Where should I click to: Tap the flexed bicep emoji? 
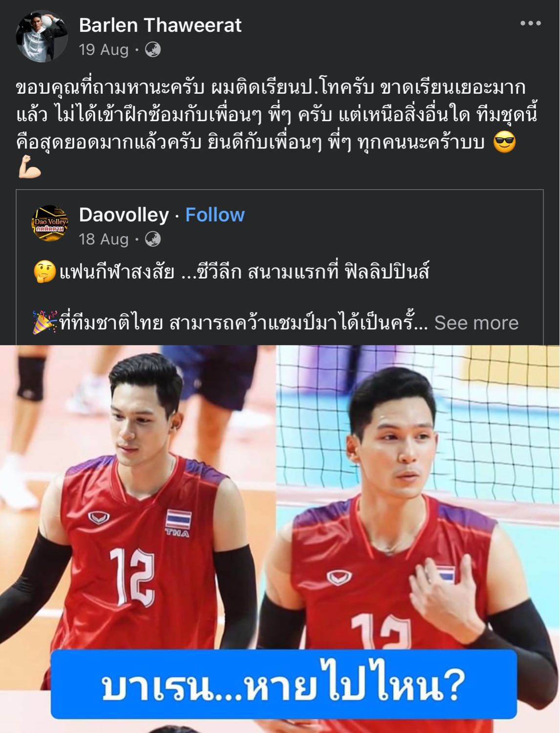(29, 169)
